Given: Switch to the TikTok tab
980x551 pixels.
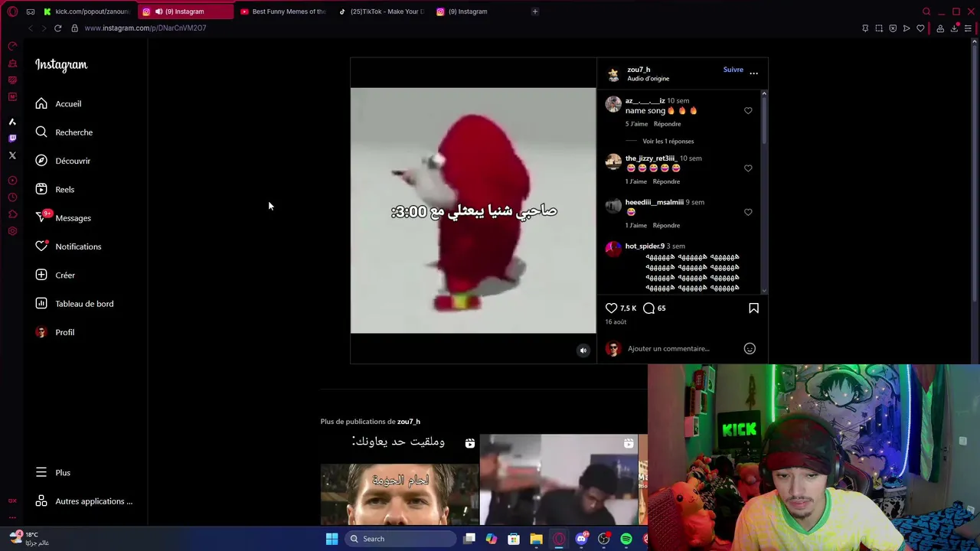Looking at the screenshot, I should 381,11.
